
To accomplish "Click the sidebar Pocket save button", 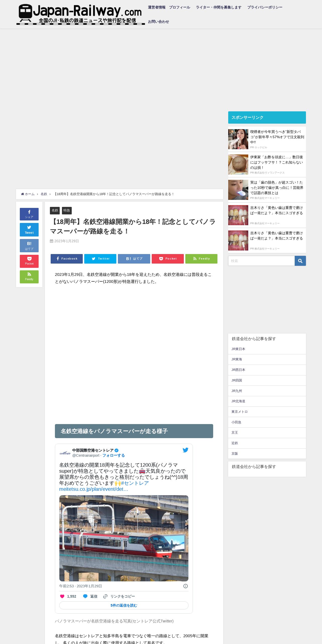I will (29, 261).
